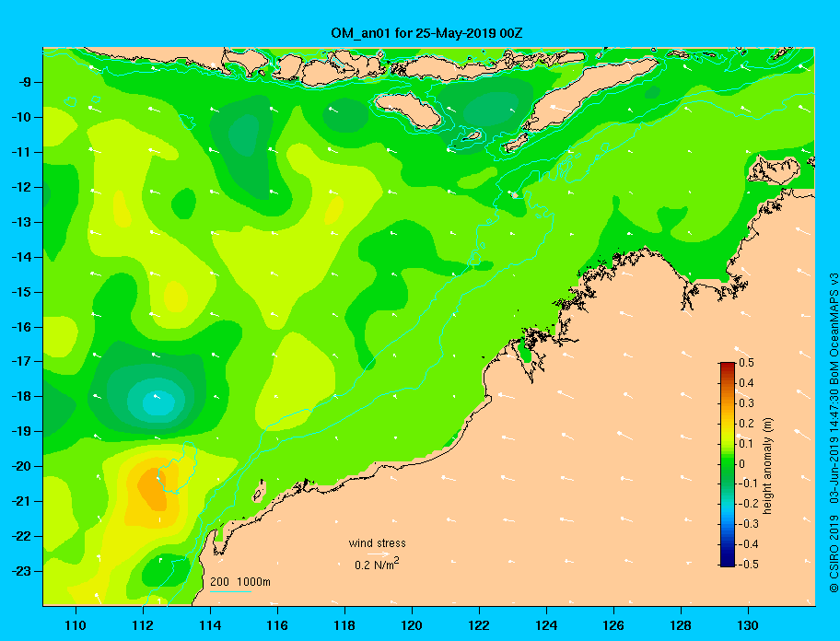The height and width of the screenshot is (641, 840).
Task: Click the '-0.4' tick on the color bar
Action: (x=749, y=544)
